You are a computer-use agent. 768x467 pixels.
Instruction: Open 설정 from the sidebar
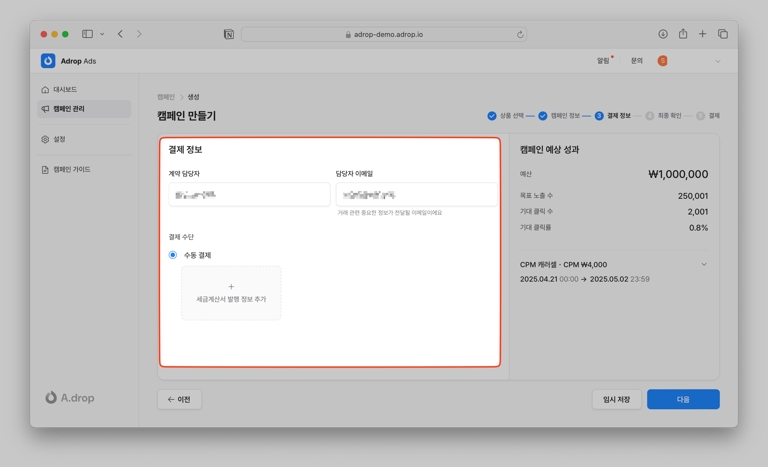coord(59,139)
